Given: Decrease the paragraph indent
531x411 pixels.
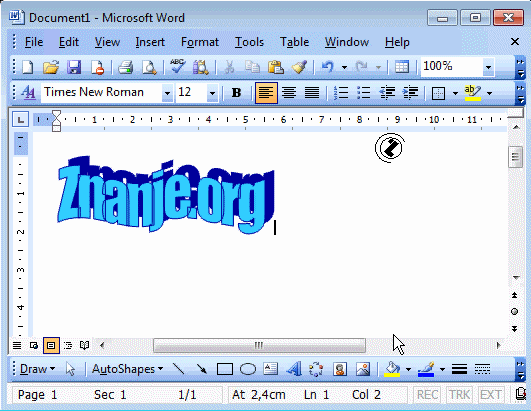Looking at the screenshot, I should [x=387, y=92].
